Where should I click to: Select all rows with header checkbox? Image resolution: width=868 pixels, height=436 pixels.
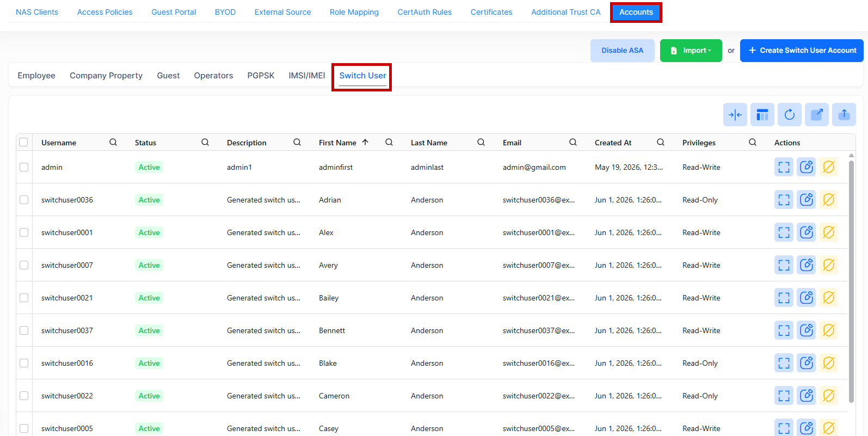coord(23,142)
